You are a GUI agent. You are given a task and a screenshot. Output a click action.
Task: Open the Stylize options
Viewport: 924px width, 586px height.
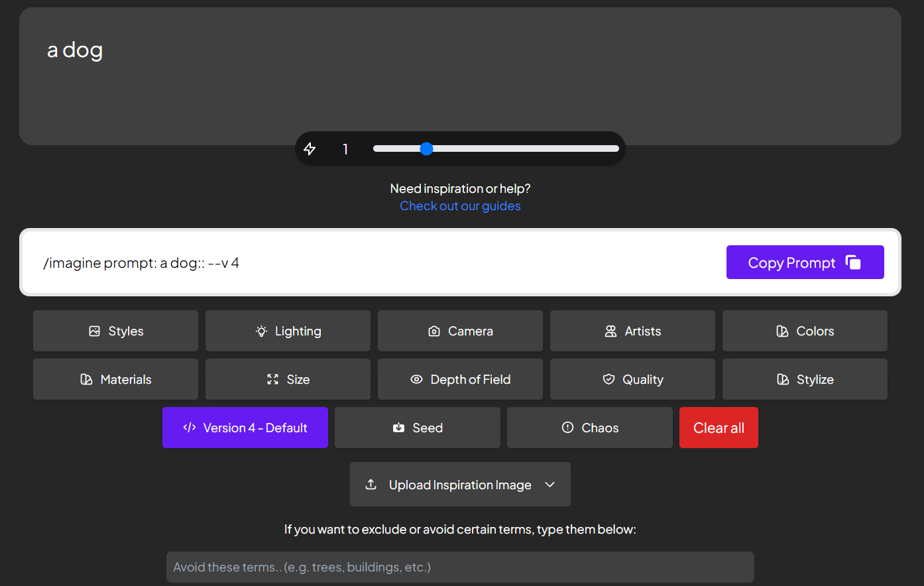[x=805, y=379]
